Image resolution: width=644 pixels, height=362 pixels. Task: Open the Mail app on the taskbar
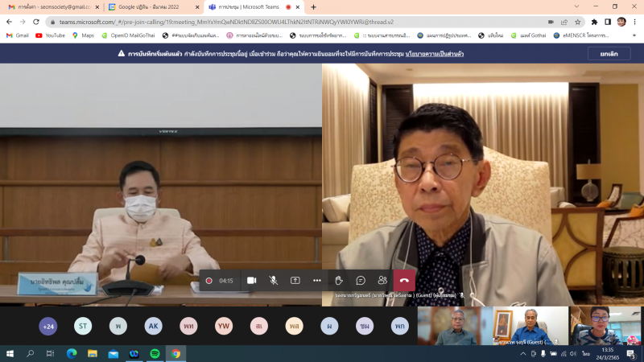pos(114,354)
